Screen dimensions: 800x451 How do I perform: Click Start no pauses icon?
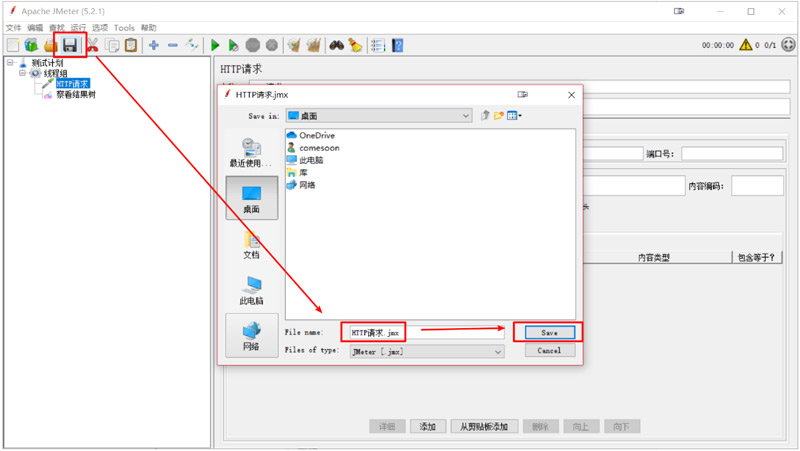tap(233, 45)
